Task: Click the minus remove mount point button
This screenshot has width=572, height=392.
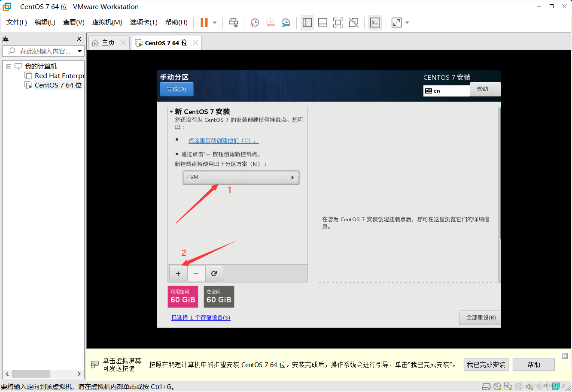Action: pyautogui.click(x=196, y=274)
